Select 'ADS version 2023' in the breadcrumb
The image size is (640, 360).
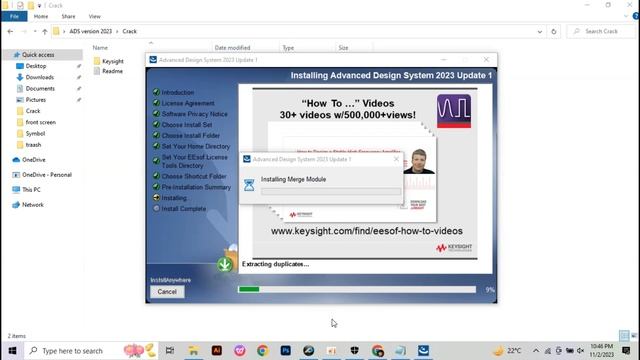[90, 31]
